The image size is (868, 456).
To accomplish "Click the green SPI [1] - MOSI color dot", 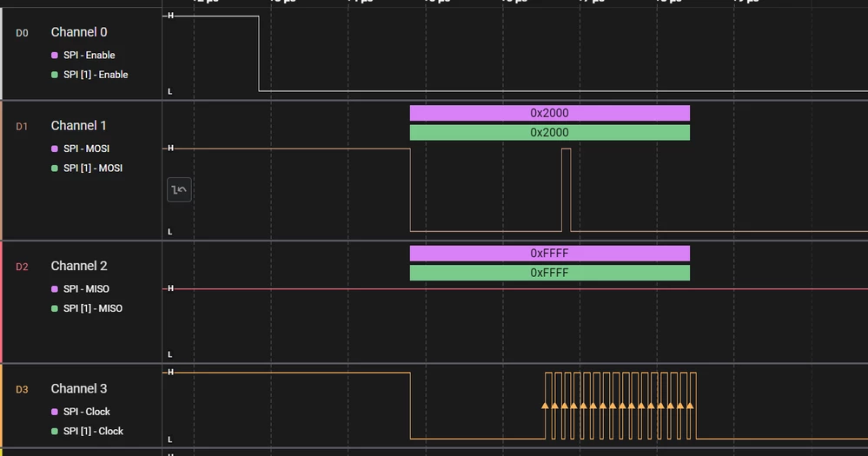I will [54, 169].
